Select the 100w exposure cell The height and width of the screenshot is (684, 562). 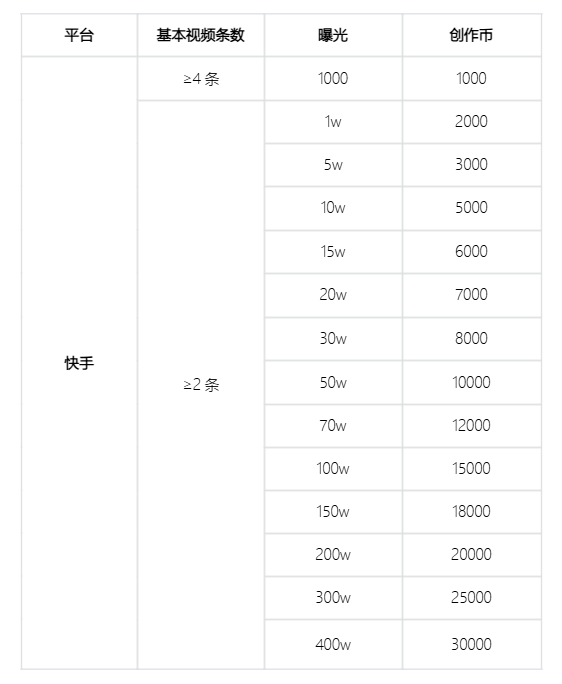click(x=333, y=469)
